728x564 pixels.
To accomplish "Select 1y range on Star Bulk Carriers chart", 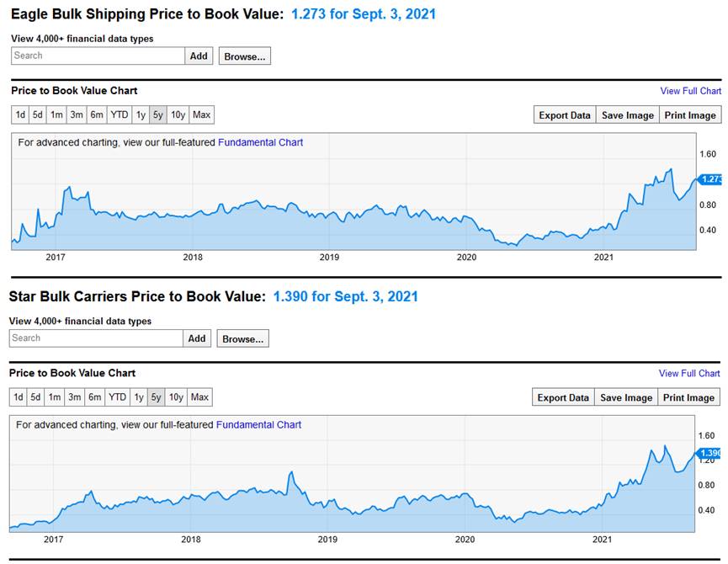I will pos(139,396).
